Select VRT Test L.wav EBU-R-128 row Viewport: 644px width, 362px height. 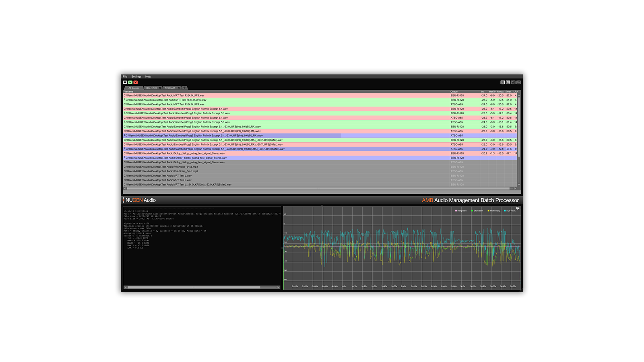point(320,176)
